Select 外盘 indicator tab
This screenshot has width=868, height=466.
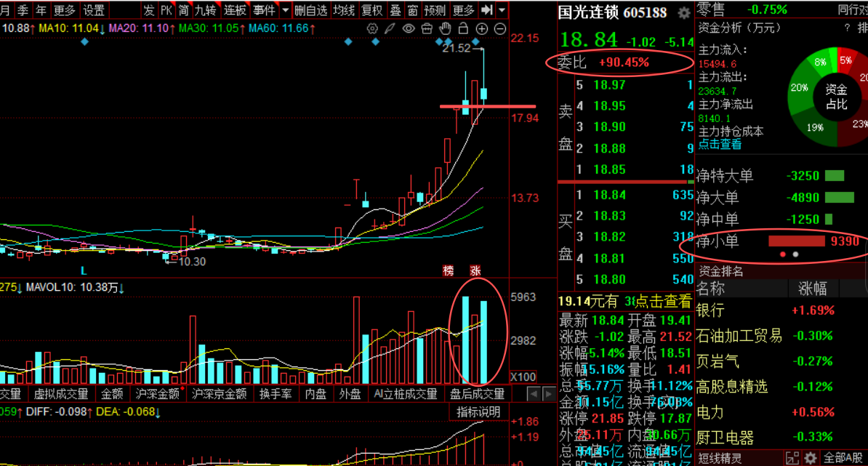350,393
